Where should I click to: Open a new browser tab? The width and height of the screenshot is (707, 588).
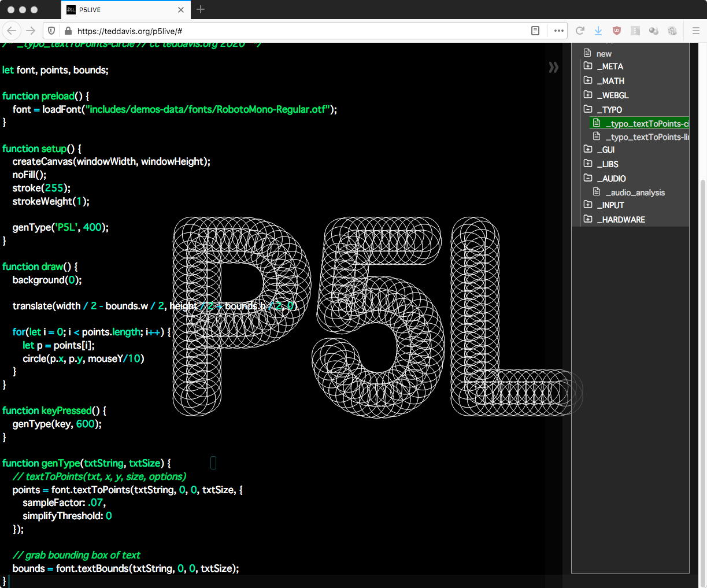[201, 9]
